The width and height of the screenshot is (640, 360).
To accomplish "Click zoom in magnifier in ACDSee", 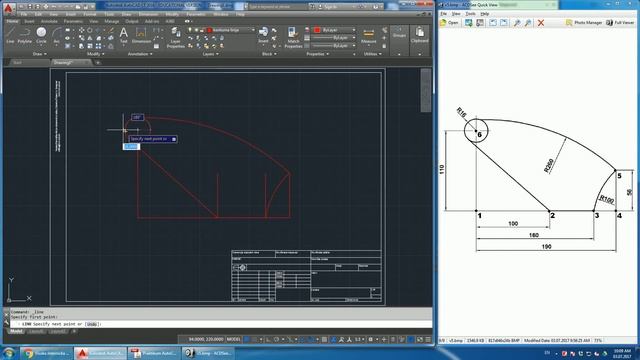I will pyautogui.click(x=517, y=23).
